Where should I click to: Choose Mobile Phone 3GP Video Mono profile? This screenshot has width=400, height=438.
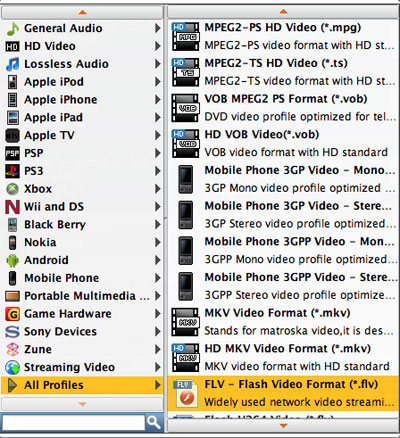point(283,179)
